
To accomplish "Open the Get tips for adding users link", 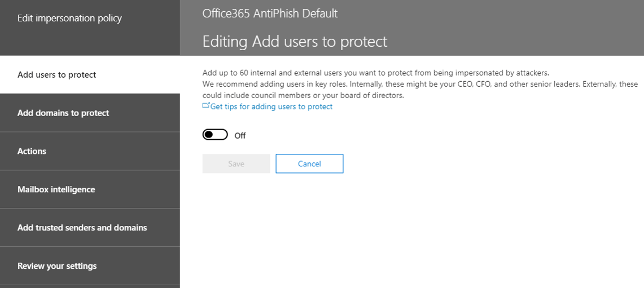I will (x=271, y=107).
